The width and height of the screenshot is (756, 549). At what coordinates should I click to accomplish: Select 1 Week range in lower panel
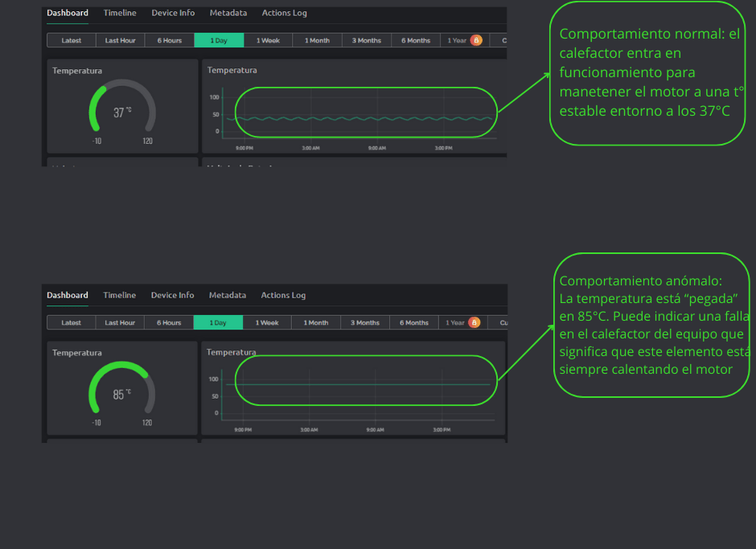tap(267, 322)
